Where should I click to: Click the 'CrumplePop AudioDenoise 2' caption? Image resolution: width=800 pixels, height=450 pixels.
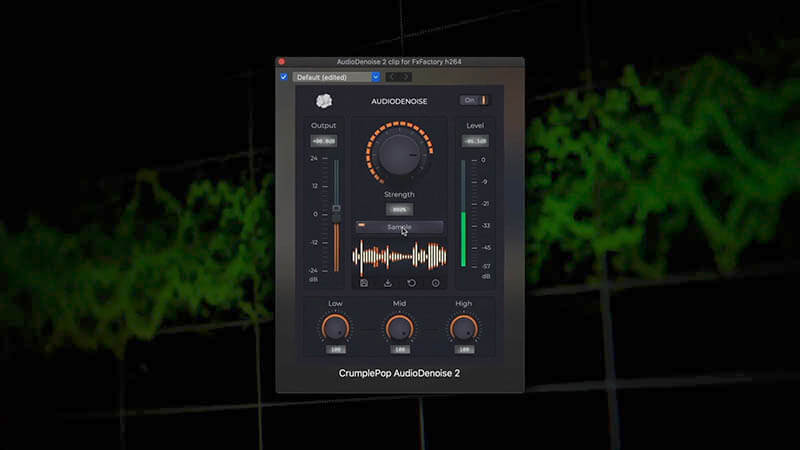(x=399, y=373)
